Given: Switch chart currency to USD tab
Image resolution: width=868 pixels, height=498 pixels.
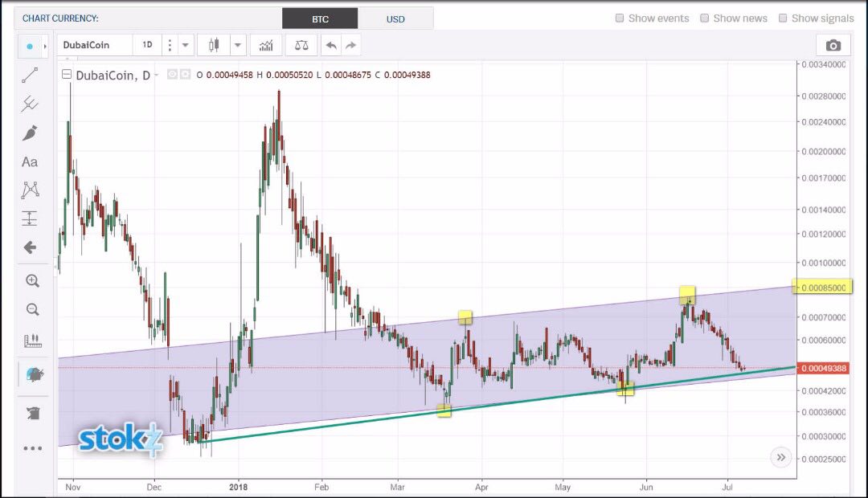Looking at the screenshot, I should click(395, 18).
